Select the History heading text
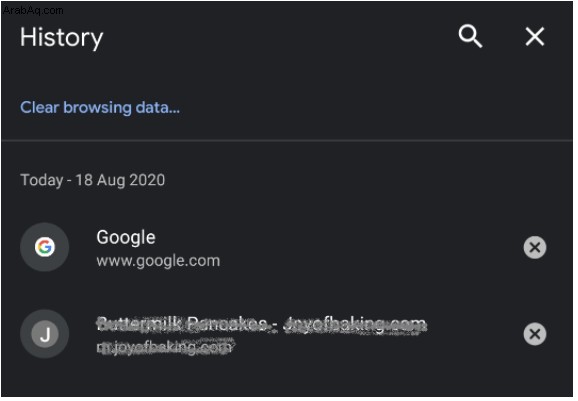Image resolution: width=578 pixels, height=401 pixels. click(x=62, y=38)
